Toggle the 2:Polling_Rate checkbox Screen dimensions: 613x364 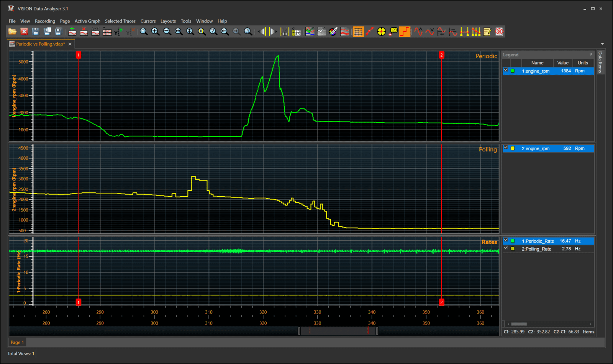tap(506, 248)
